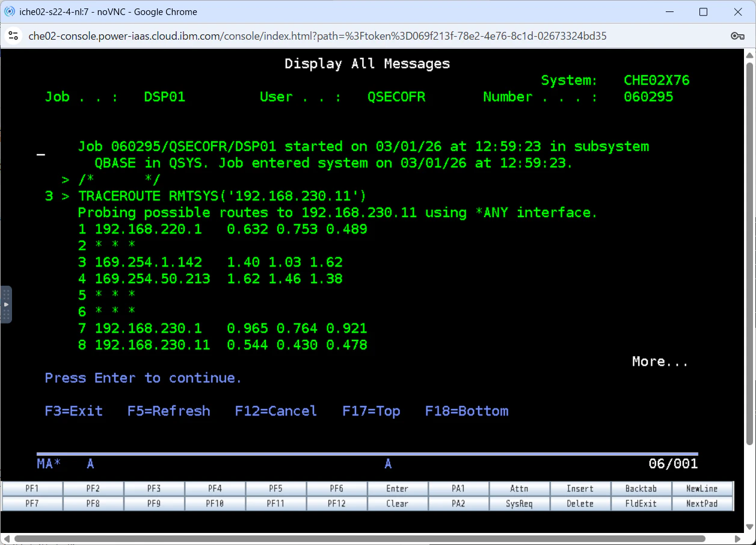The image size is (756, 545).
Task: Click the horizontal scrollbar thumb
Action: [x=360, y=538]
